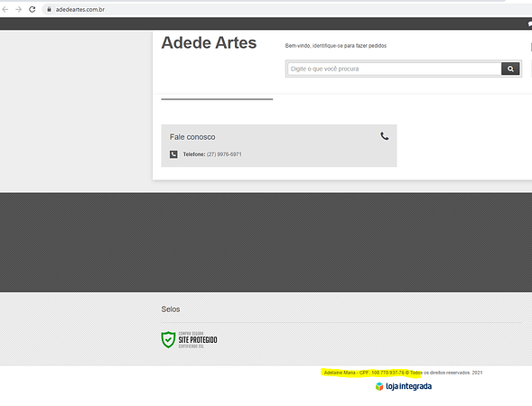Click the 'Digite o que você procura' search field

tap(395, 69)
